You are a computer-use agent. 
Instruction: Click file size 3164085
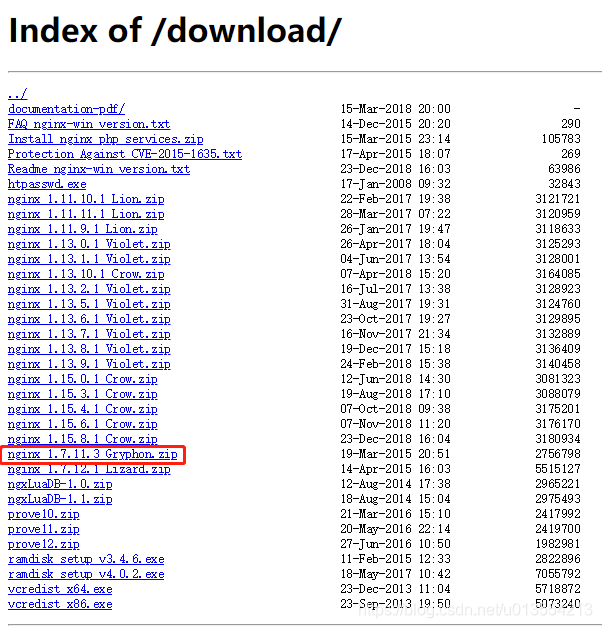pos(558,274)
